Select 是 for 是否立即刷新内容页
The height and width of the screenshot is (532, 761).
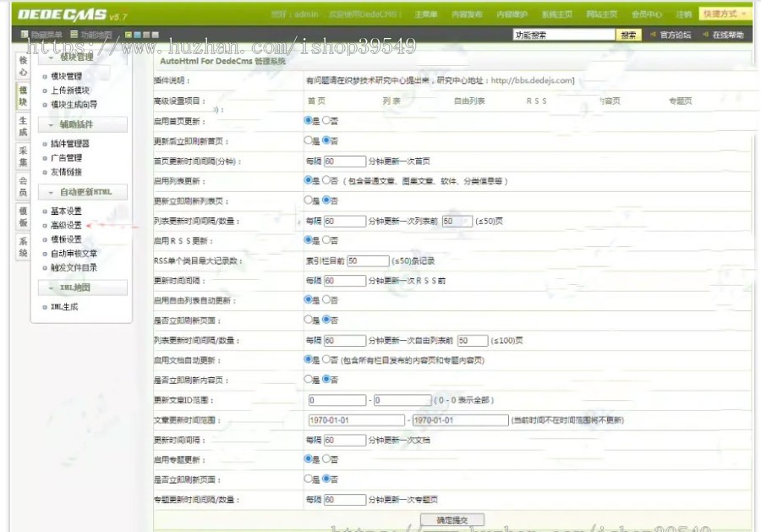coord(308,379)
